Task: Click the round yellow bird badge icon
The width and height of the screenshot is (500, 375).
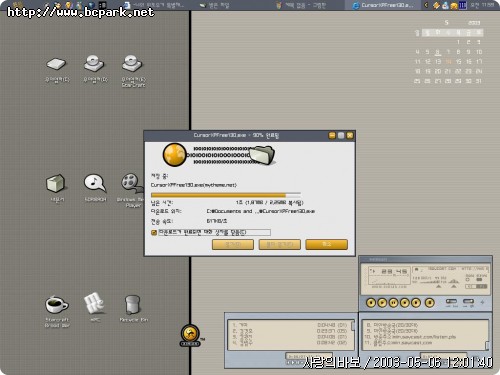Action: coord(190,334)
